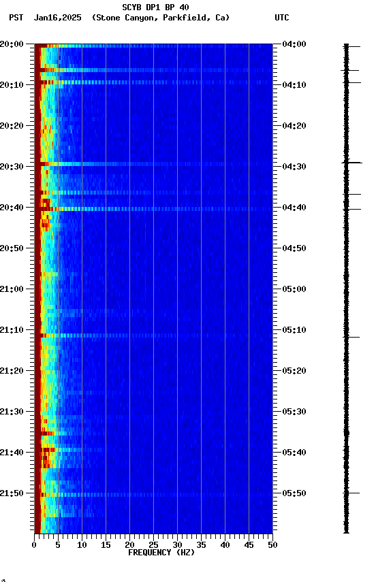
Task: Click the 20:30 PST time label
Action: (x=12, y=167)
